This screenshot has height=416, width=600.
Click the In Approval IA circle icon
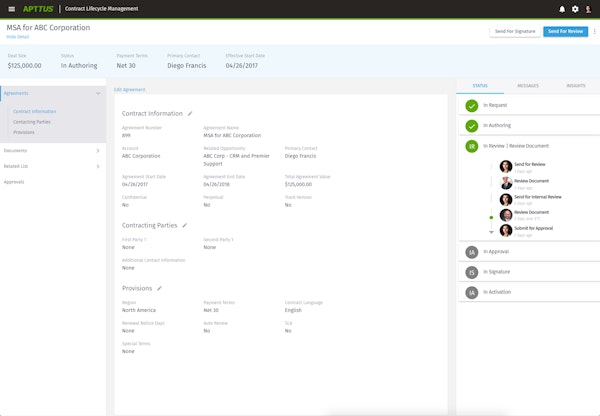(471, 252)
